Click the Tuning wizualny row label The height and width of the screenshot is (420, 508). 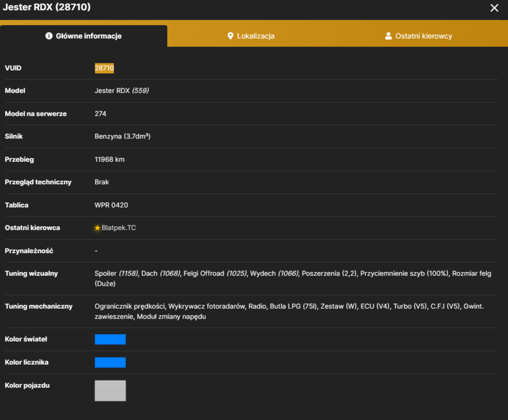pos(31,274)
